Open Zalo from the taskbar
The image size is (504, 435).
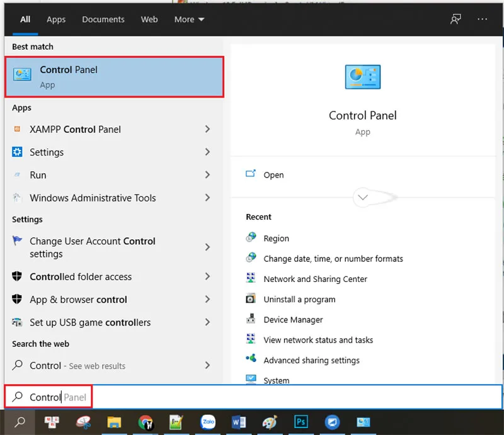pos(208,422)
